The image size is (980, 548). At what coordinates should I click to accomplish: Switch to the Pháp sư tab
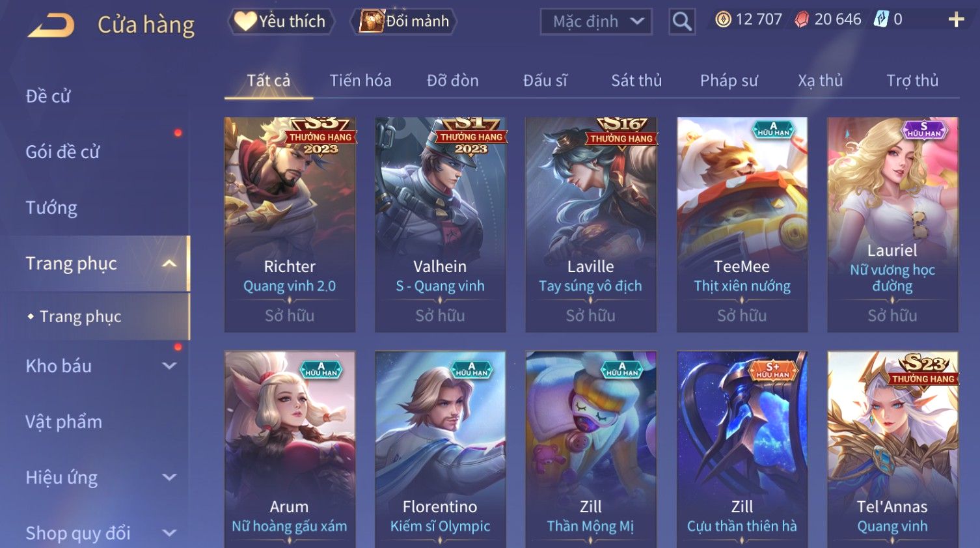pyautogui.click(x=729, y=81)
